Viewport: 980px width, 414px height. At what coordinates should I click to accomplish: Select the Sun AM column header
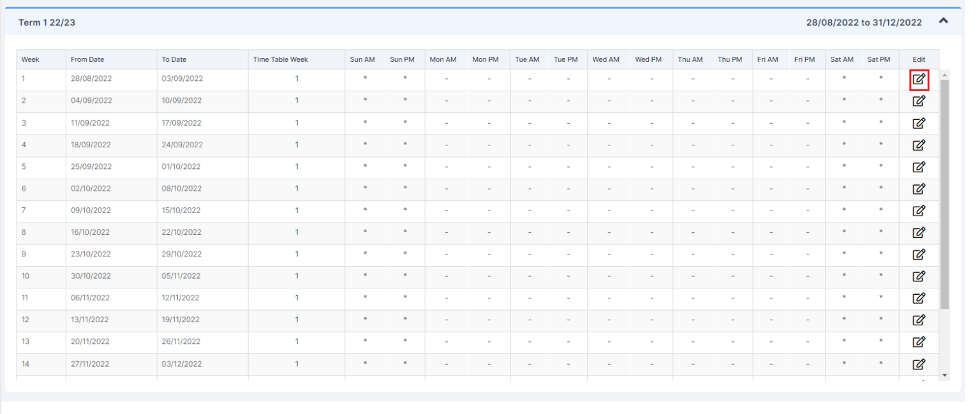tap(362, 59)
